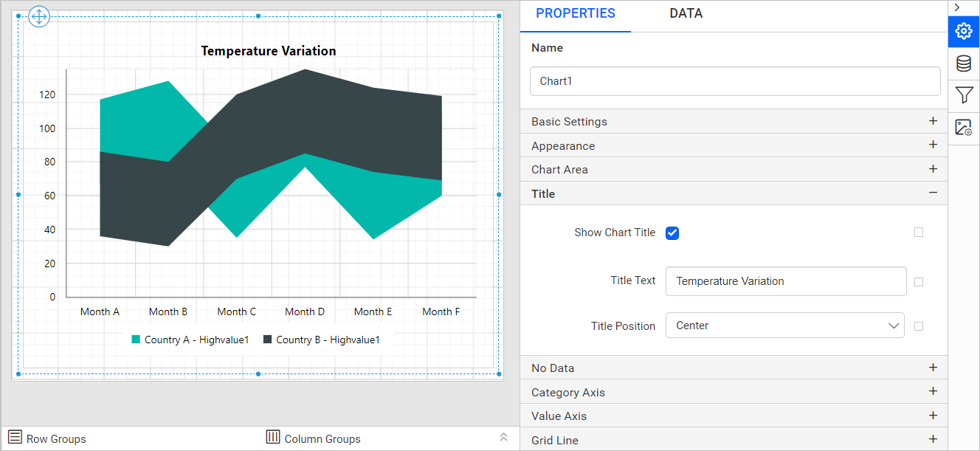
Task: Toggle the expression checkbox beside Title Text
Action: (919, 280)
